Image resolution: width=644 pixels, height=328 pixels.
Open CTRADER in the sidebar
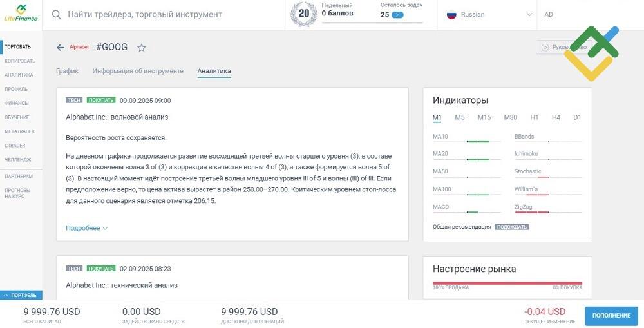click(x=15, y=146)
